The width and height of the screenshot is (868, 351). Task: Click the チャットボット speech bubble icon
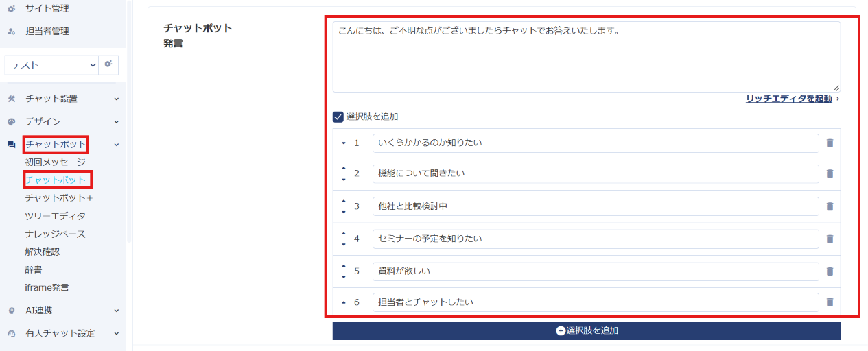tap(11, 145)
